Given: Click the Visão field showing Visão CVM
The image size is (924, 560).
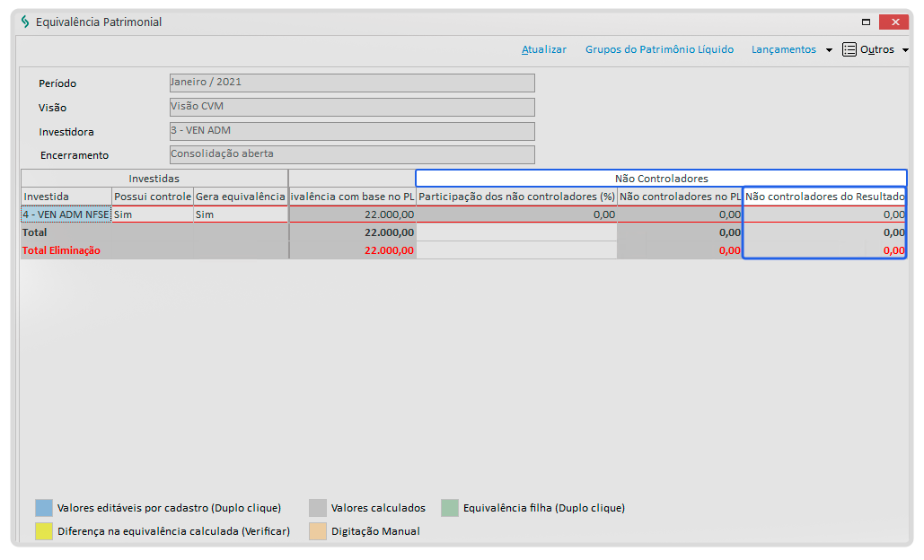Looking at the screenshot, I should point(351,107).
